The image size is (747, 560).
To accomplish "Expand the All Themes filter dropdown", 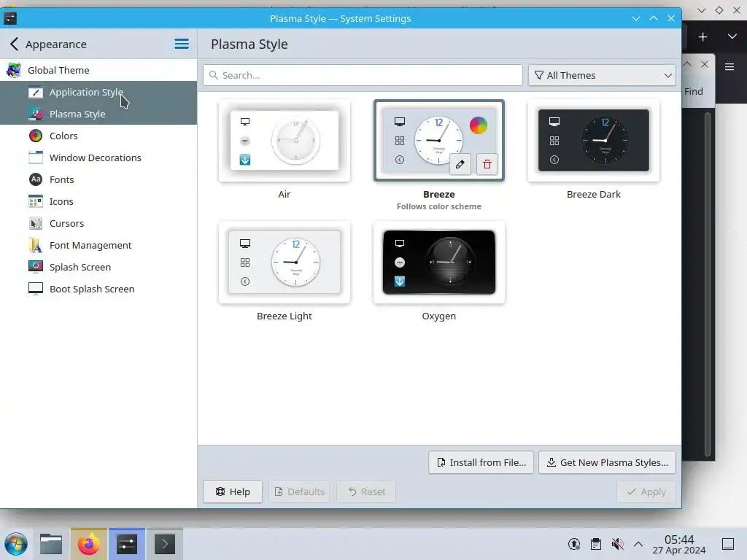I will point(602,75).
